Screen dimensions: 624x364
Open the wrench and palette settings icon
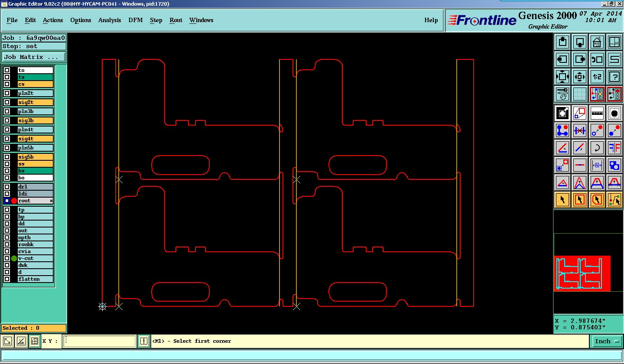pyautogui.click(x=562, y=94)
